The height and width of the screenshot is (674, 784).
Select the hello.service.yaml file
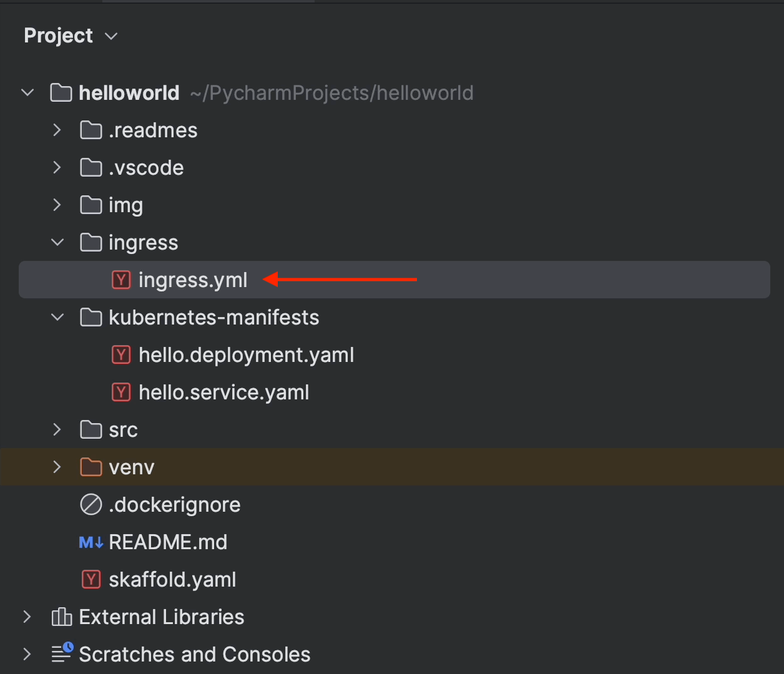coord(223,392)
